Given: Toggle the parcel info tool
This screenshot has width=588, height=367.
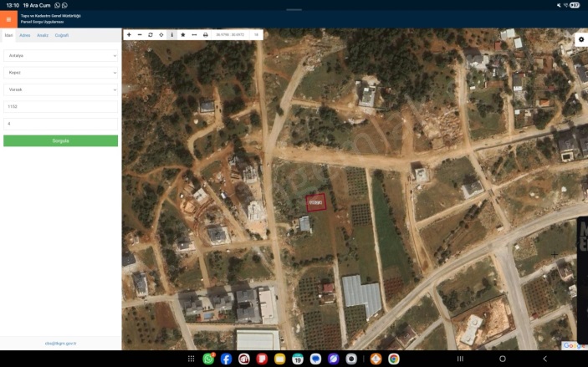Looking at the screenshot, I should click(172, 35).
